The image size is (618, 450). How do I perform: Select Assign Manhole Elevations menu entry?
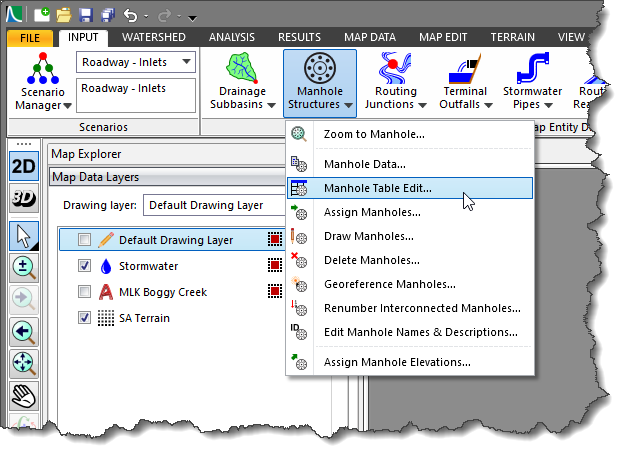point(396,362)
